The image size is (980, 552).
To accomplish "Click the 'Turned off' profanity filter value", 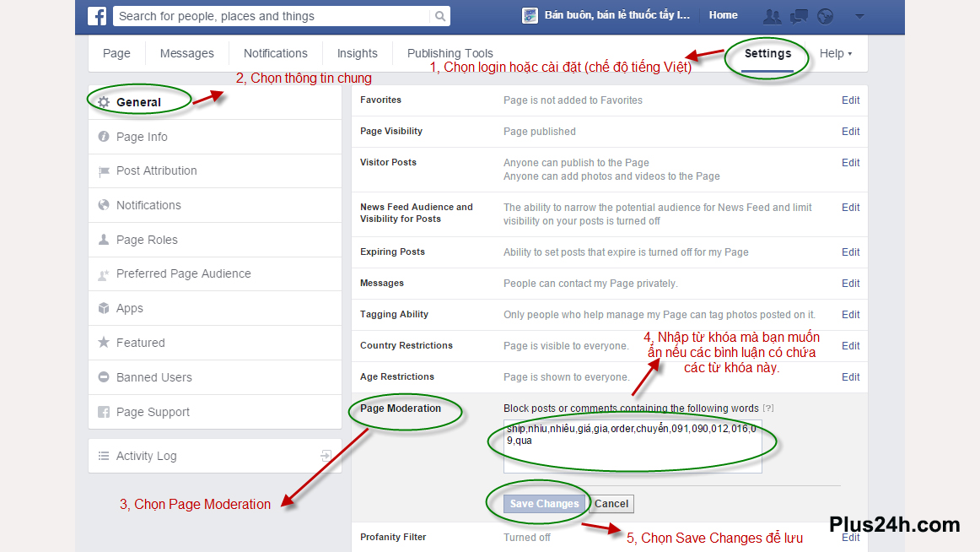I will (x=527, y=538).
